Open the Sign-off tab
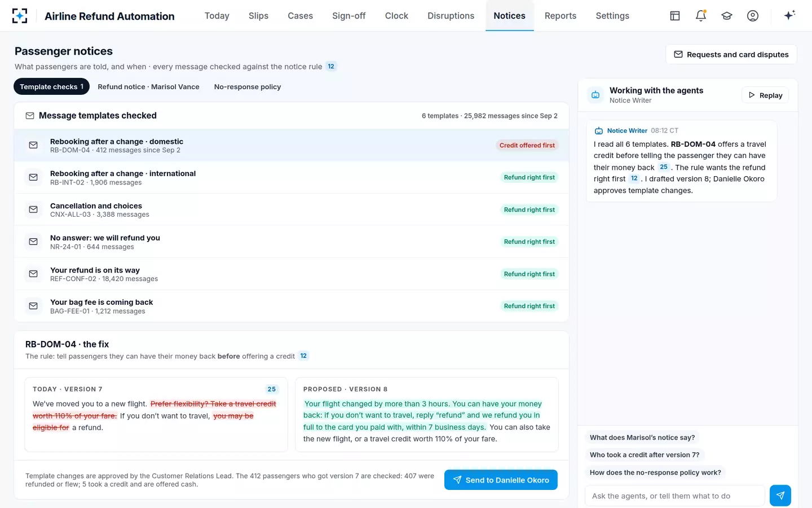 tap(349, 16)
